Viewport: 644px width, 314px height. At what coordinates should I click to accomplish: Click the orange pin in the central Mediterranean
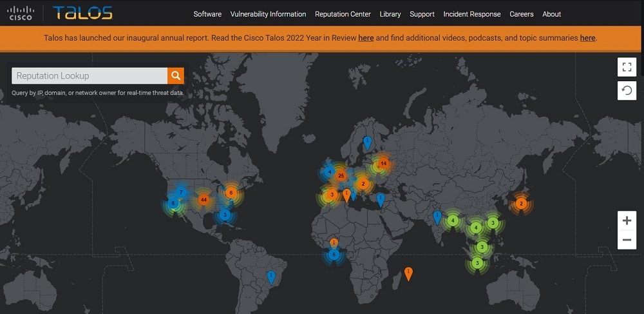346,195
